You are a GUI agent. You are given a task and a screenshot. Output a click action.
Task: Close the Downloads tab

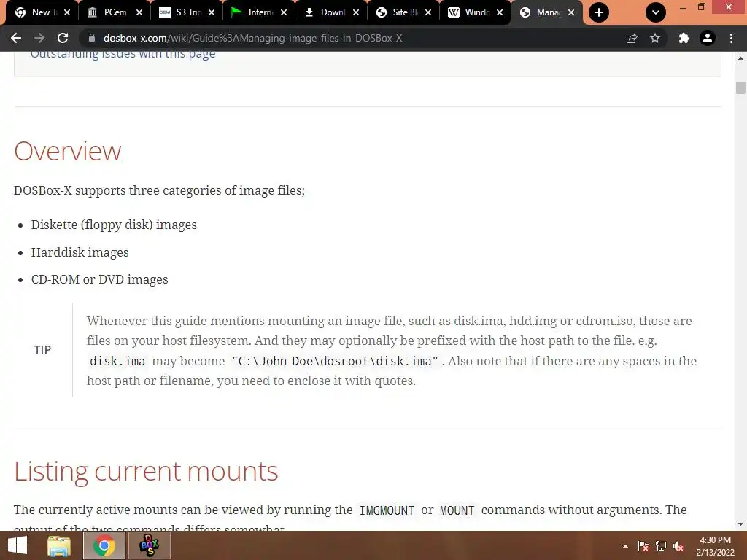[x=356, y=12]
